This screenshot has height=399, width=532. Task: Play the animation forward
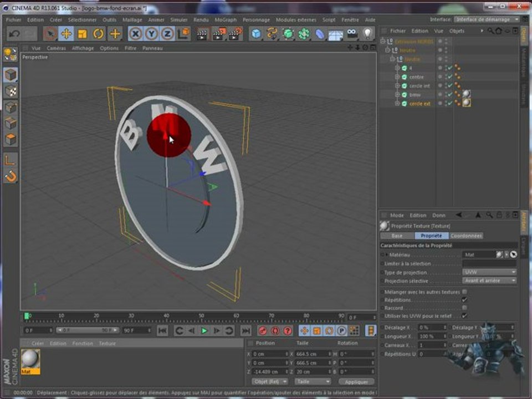204,330
